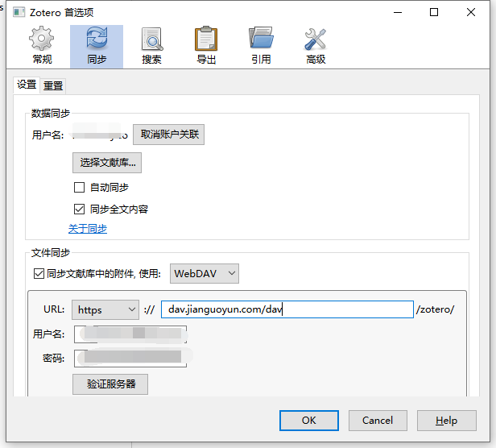The height and width of the screenshot is (448, 496).
Task: Uncheck the 同步全文内容 checkbox
Action: pyautogui.click(x=79, y=209)
